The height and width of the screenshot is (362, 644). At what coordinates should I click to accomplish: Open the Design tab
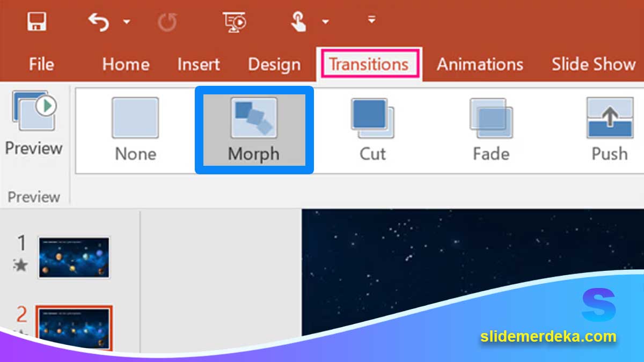274,64
